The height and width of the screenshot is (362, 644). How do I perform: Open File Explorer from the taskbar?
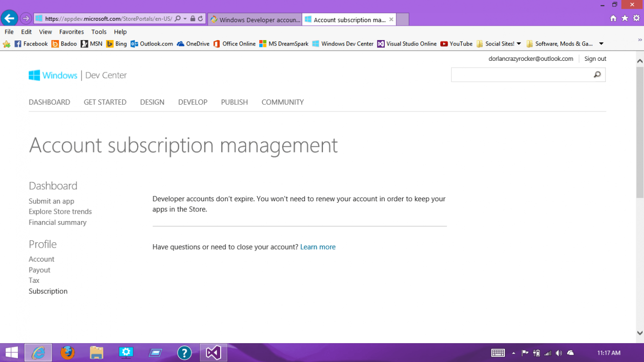[x=97, y=353]
